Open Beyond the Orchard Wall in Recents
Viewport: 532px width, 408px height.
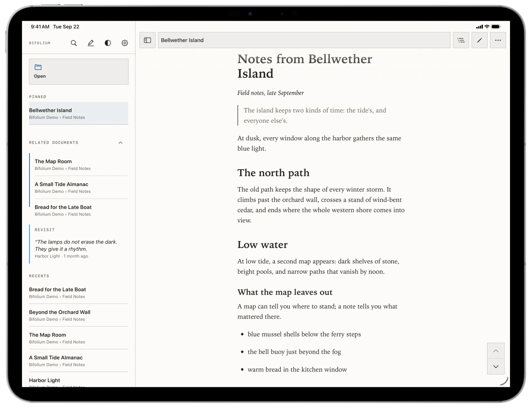click(x=79, y=315)
